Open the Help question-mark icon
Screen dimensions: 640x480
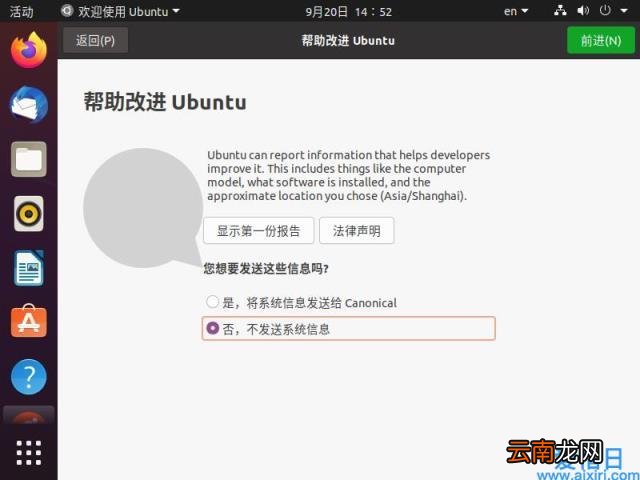coord(29,377)
